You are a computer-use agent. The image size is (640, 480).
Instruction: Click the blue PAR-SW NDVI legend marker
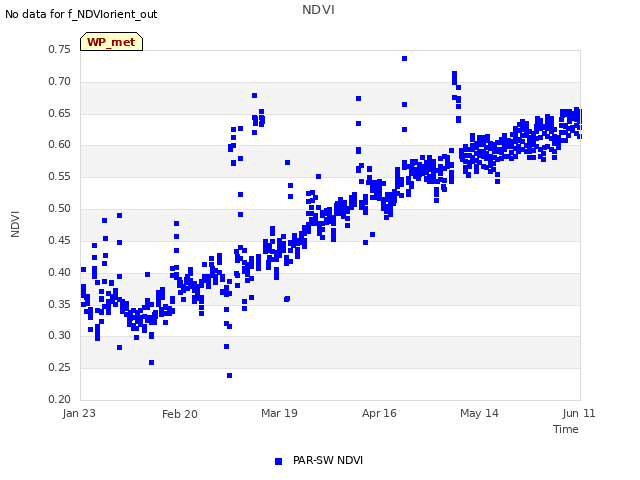pos(278,461)
